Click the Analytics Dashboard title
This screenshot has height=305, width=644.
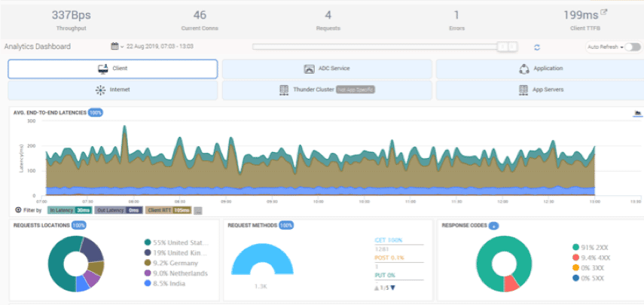[x=38, y=47]
